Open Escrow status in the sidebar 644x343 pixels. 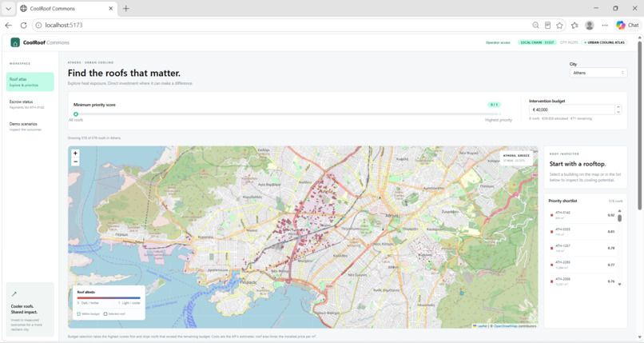[30, 104]
